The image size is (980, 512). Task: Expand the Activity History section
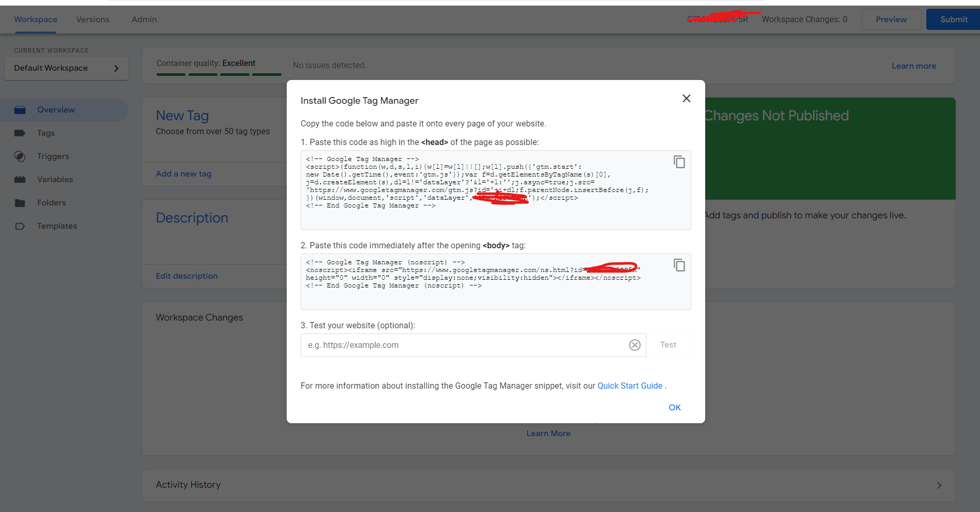pyautogui.click(x=939, y=485)
